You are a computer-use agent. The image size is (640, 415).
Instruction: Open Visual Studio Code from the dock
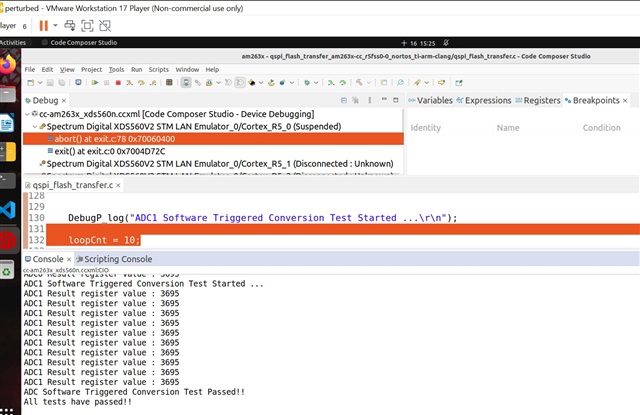8,210
